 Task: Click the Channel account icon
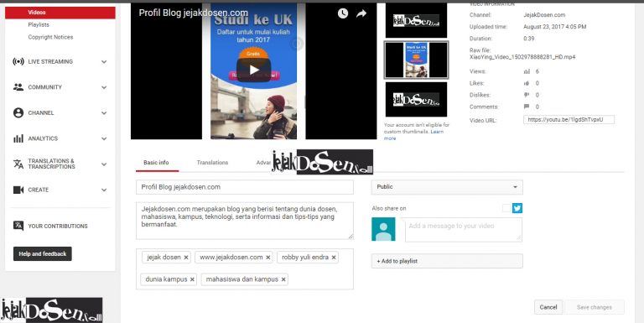[18, 113]
